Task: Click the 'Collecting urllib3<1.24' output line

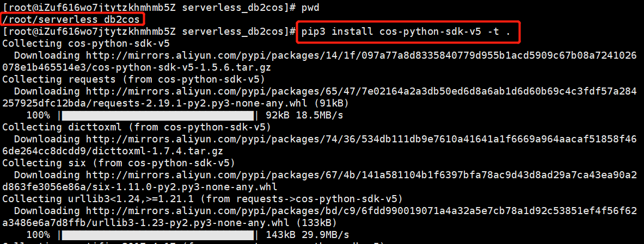Action: pos(202,199)
